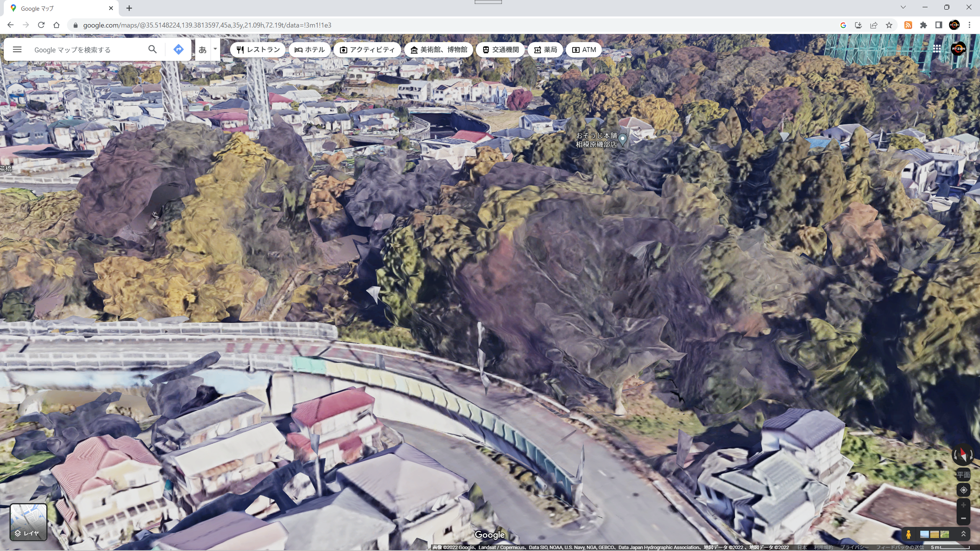This screenshot has width=980, height=551.
Task: Toggle the 5 m scale bar units
Action: point(951,548)
